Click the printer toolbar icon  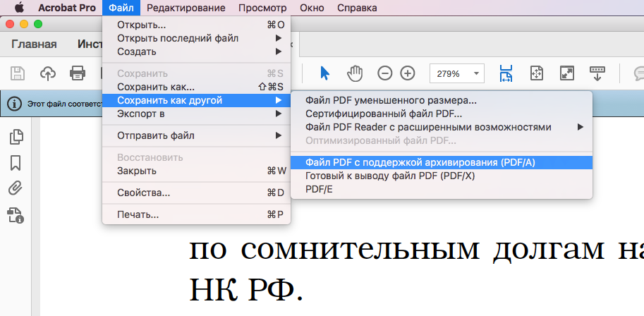78,73
